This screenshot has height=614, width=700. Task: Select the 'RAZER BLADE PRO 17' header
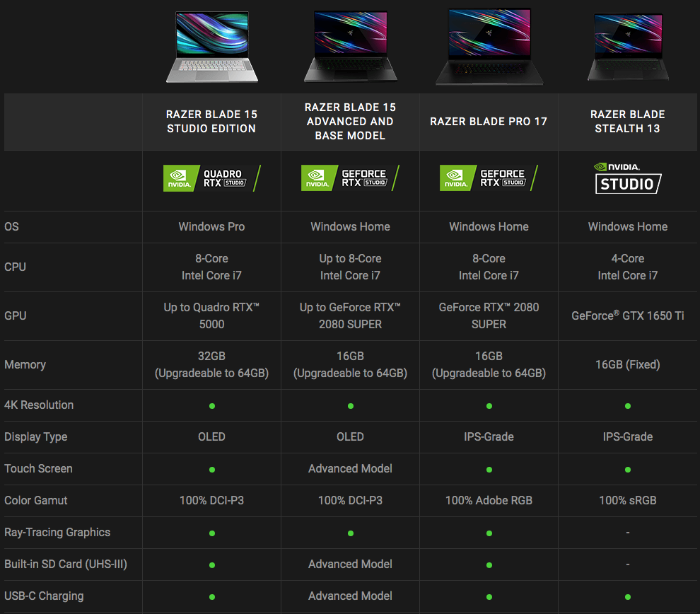click(489, 122)
